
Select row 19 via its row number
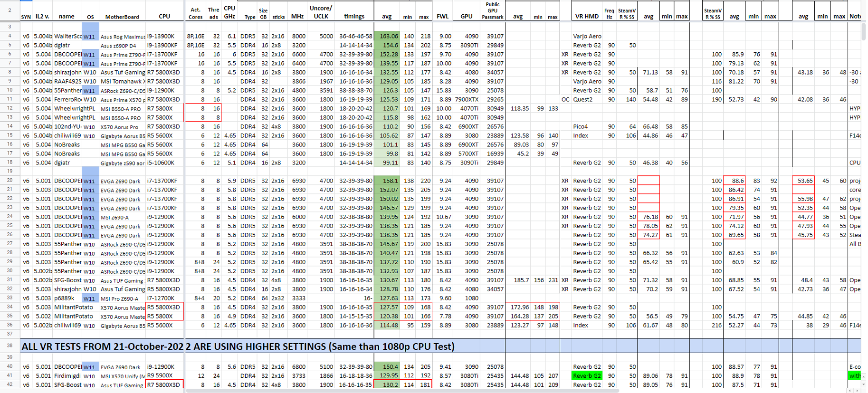click(10, 171)
